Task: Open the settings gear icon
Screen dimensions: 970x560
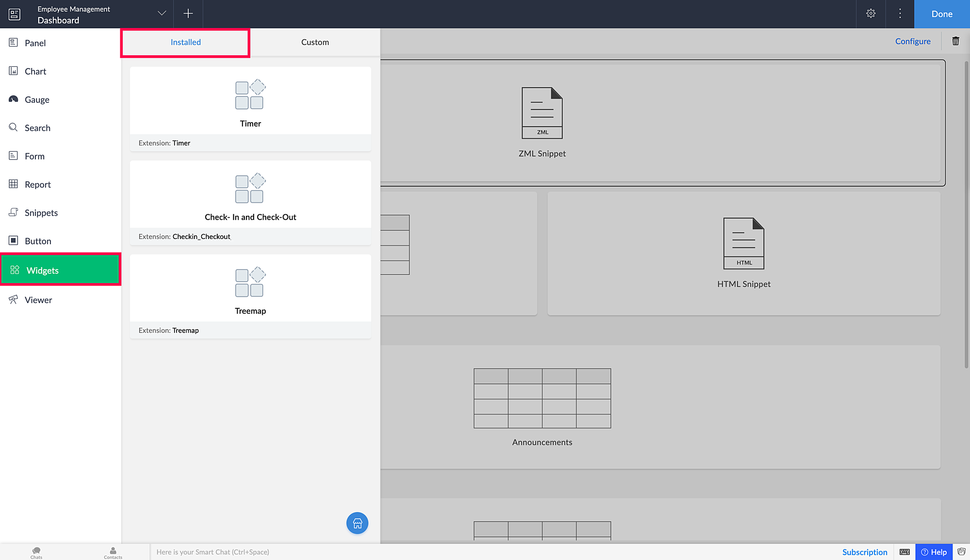Action: [871, 14]
